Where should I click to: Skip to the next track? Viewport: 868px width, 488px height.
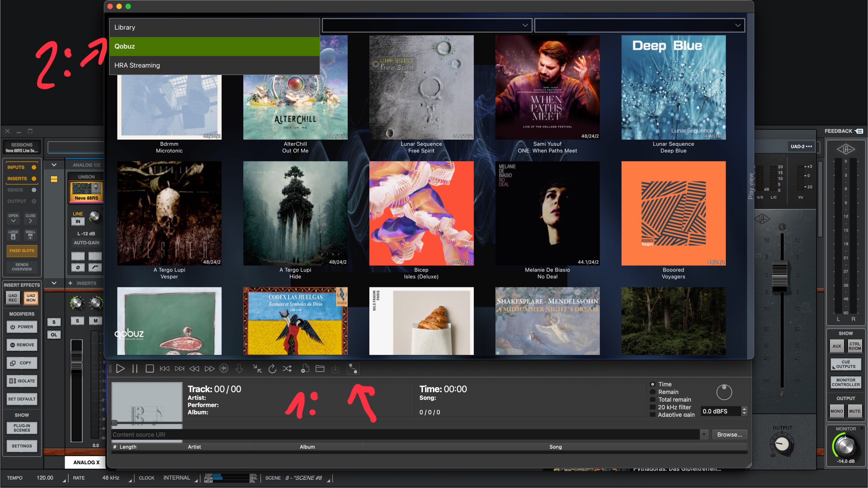(x=180, y=369)
